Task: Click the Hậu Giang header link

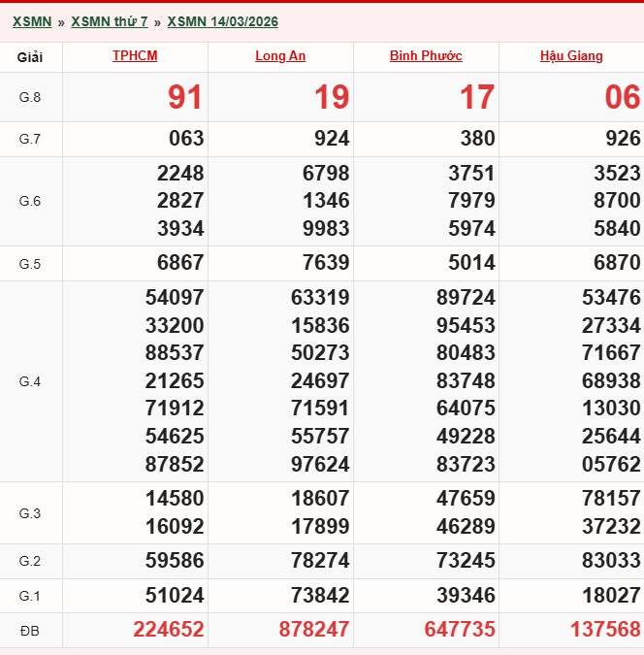Action: [x=571, y=56]
